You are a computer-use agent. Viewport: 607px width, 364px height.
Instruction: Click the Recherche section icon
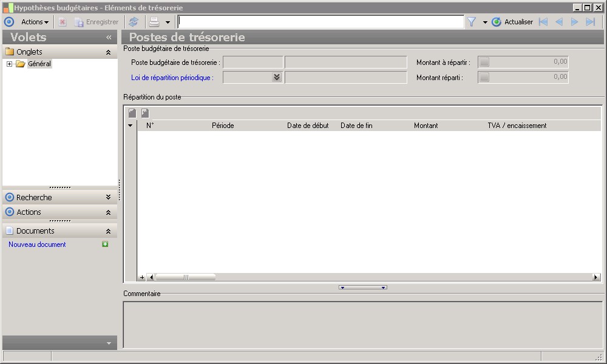10,197
